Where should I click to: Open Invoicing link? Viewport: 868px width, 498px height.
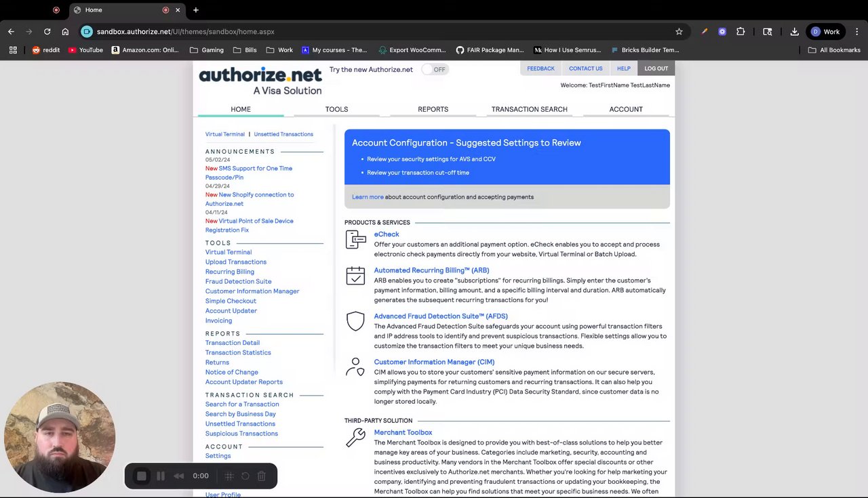pyautogui.click(x=218, y=320)
